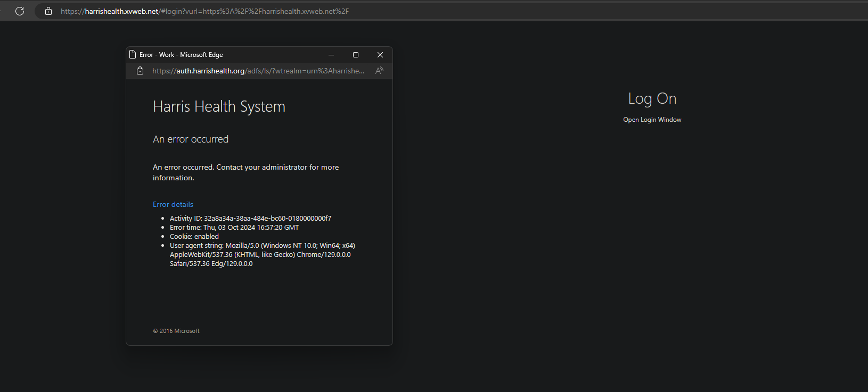Screen dimensions: 868x392
Task: Click the Activity ID line in error details
Action: (x=250, y=218)
